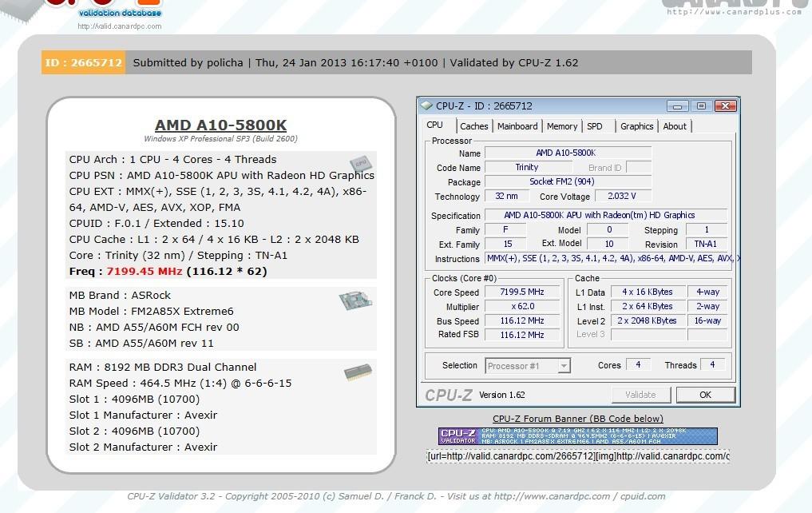Click the MB Model : FM2A85X Extreme6 line

coord(151,312)
